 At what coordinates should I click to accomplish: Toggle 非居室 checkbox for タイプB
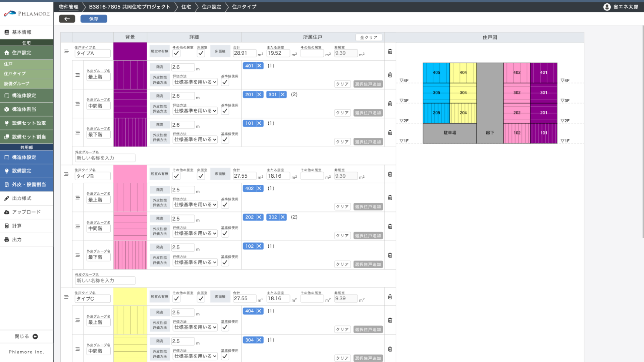pyautogui.click(x=201, y=176)
